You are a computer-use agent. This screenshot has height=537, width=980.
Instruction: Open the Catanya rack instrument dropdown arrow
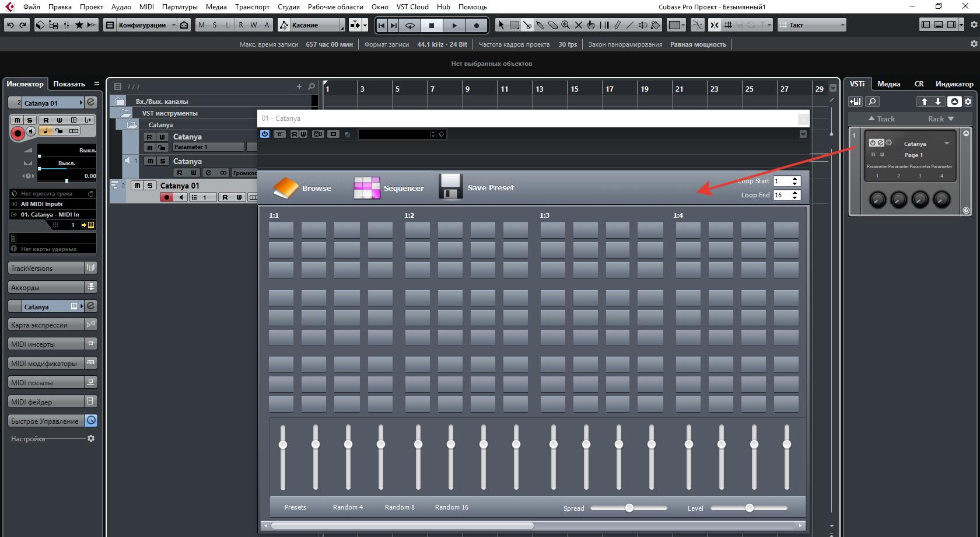pyautogui.click(x=947, y=144)
